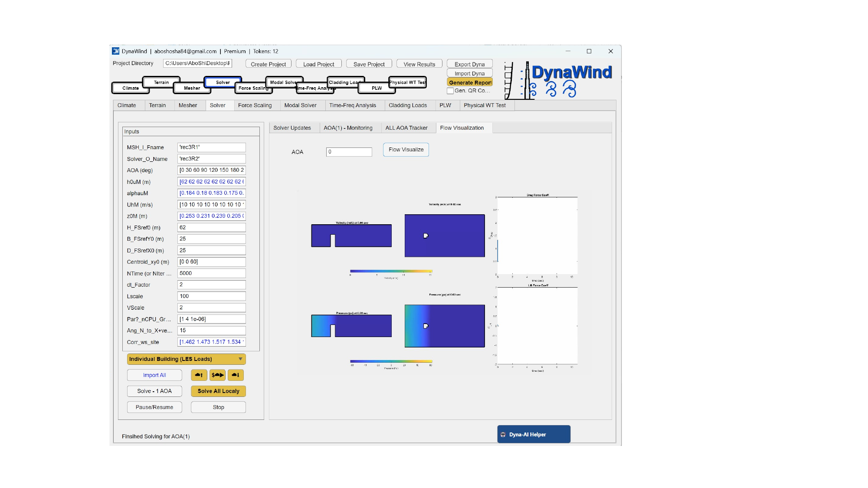868x488 pixels.
Task: Switch to the ALL AOA Tracker tab
Action: pyautogui.click(x=406, y=128)
